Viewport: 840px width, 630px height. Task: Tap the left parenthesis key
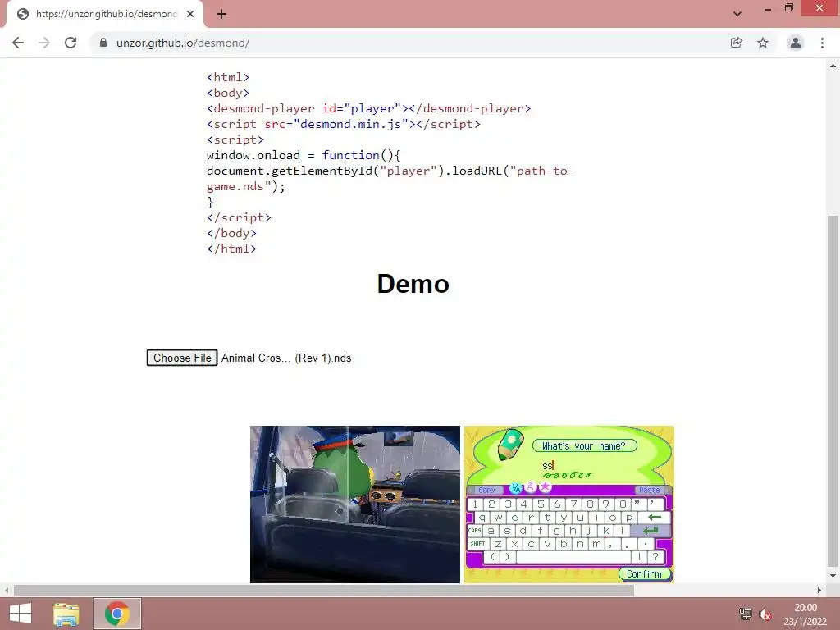tap(492, 557)
